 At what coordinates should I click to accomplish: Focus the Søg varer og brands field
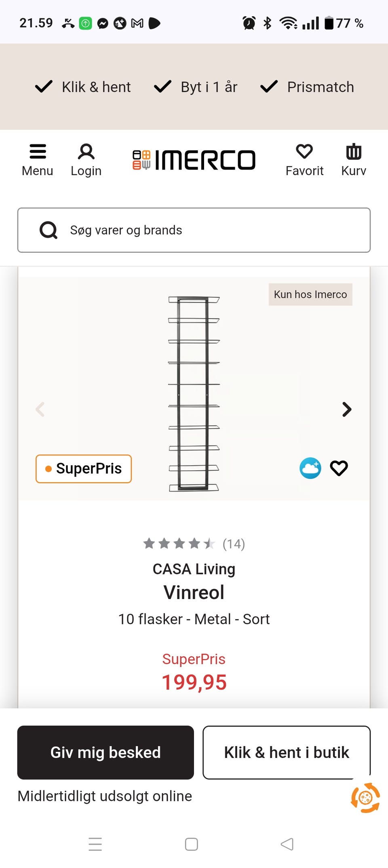point(210,230)
